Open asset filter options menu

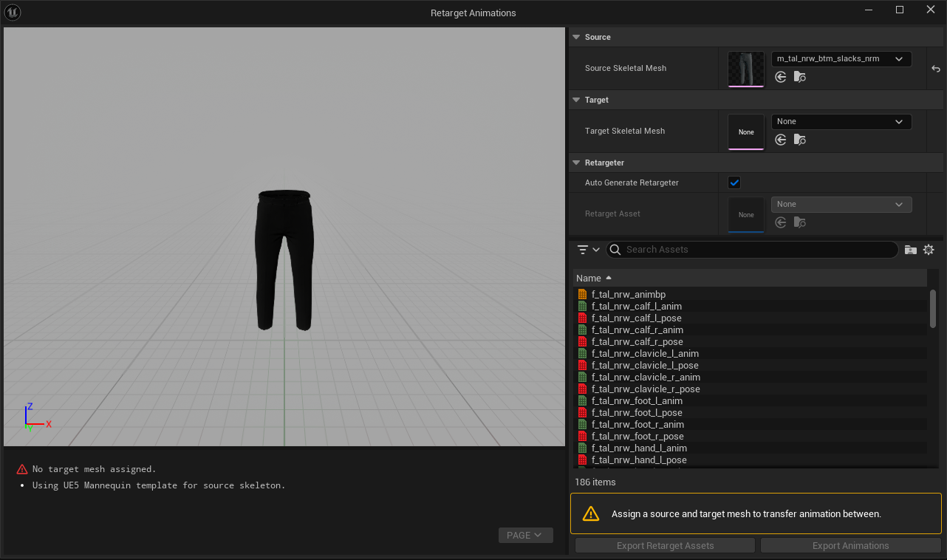point(589,250)
